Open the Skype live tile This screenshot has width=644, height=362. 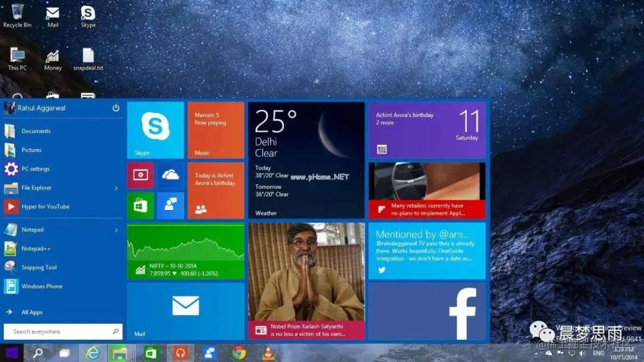[155, 130]
